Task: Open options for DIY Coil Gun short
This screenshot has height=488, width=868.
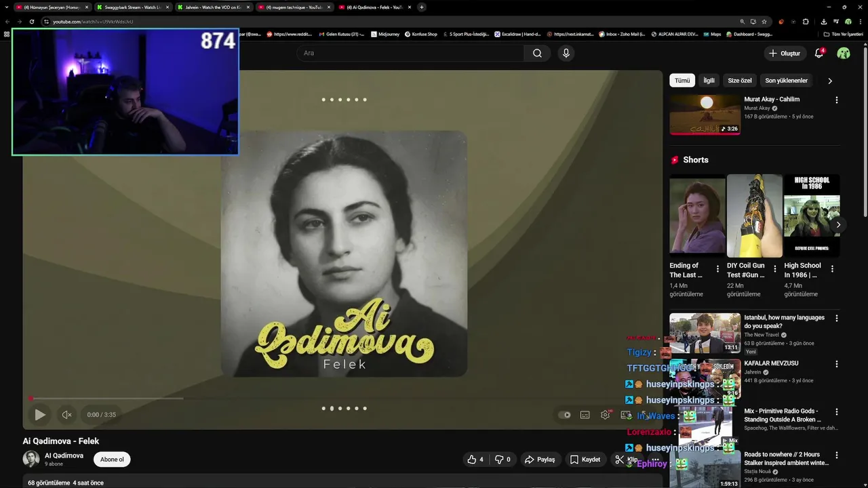Action: pyautogui.click(x=775, y=269)
